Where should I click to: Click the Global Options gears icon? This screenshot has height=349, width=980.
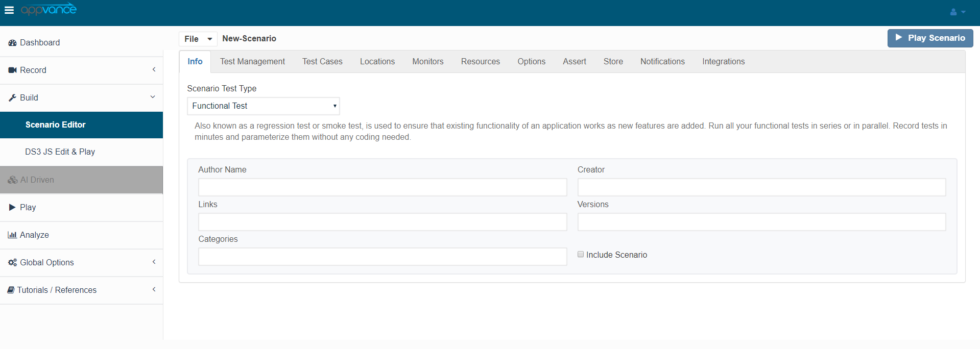coord(12,263)
